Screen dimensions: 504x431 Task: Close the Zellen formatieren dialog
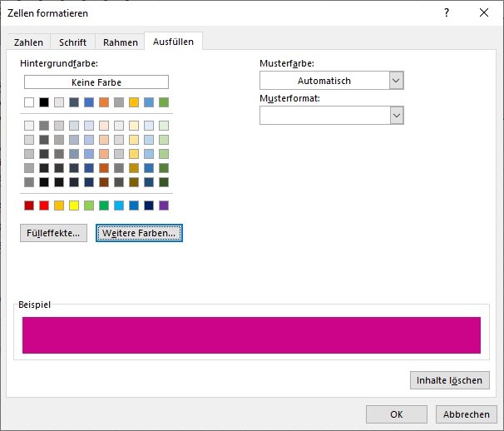(484, 12)
